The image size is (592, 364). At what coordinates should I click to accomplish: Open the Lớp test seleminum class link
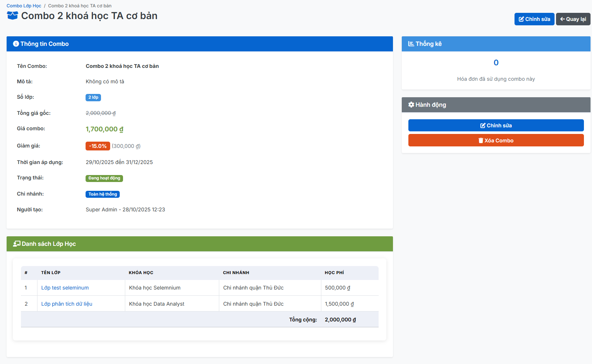65,288
